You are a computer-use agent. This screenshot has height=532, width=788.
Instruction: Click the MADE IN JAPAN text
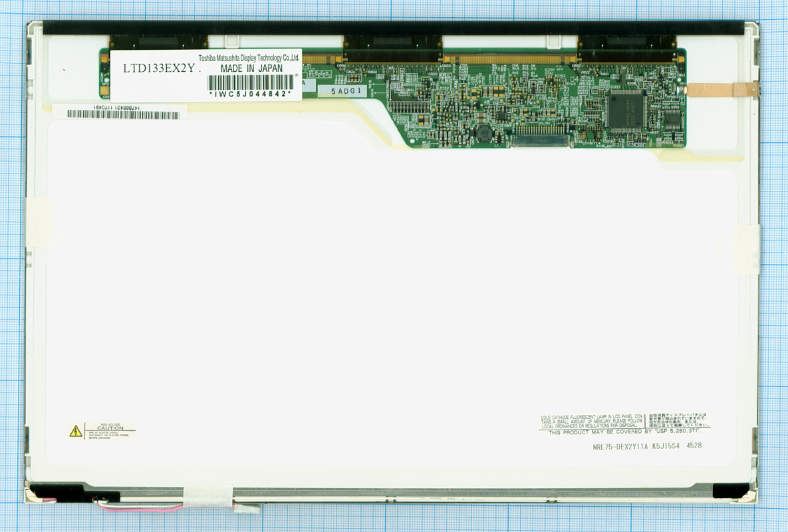[251, 68]
